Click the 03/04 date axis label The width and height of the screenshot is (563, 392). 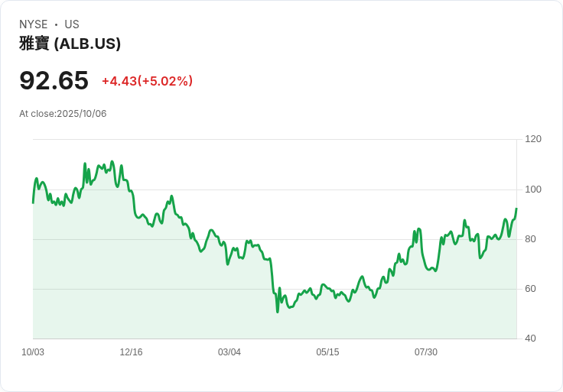(229, 352)
